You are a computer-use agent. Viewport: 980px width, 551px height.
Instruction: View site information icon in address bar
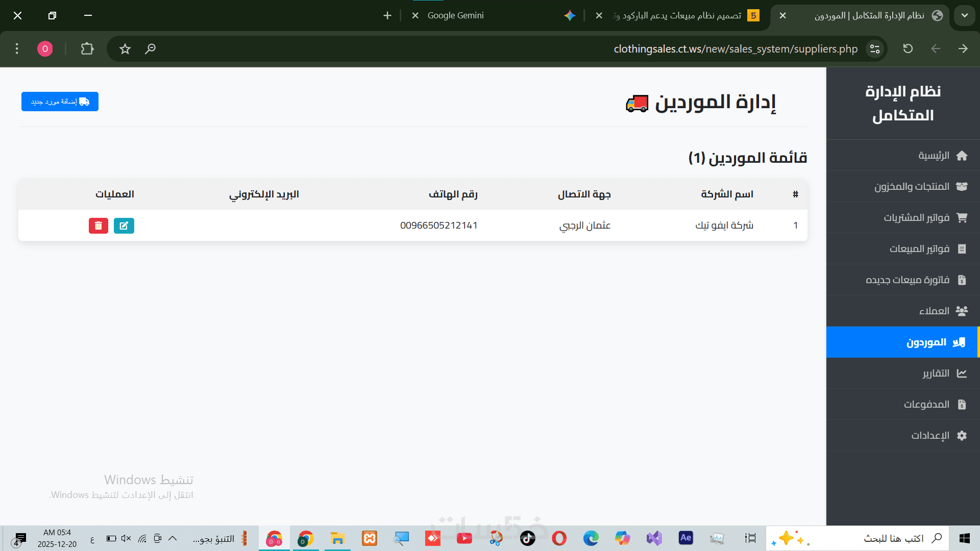pyautogui.click(x=875, y=49)
